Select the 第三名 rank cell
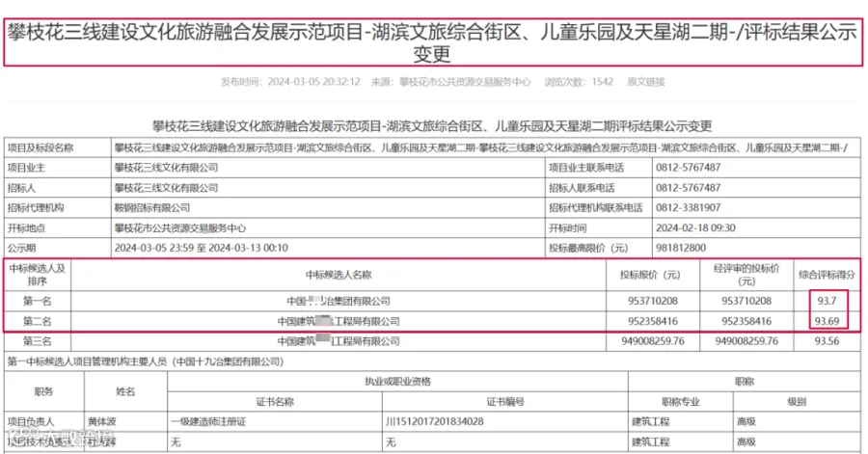 37,341
